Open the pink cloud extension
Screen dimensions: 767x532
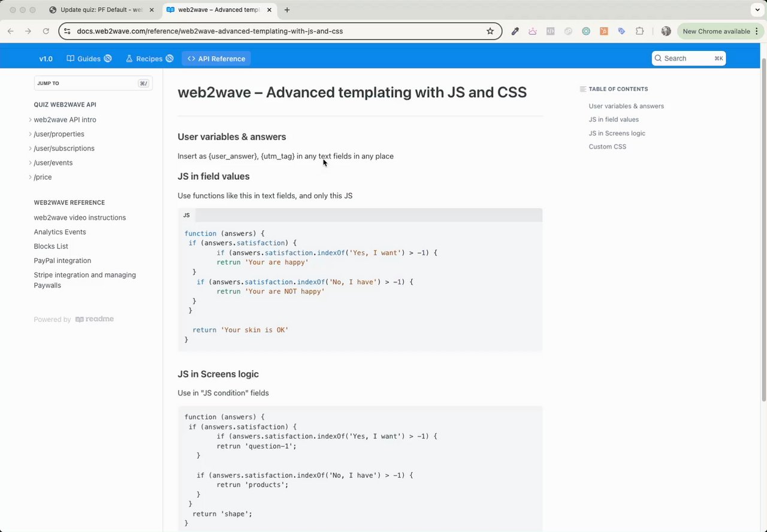[532, 31]
